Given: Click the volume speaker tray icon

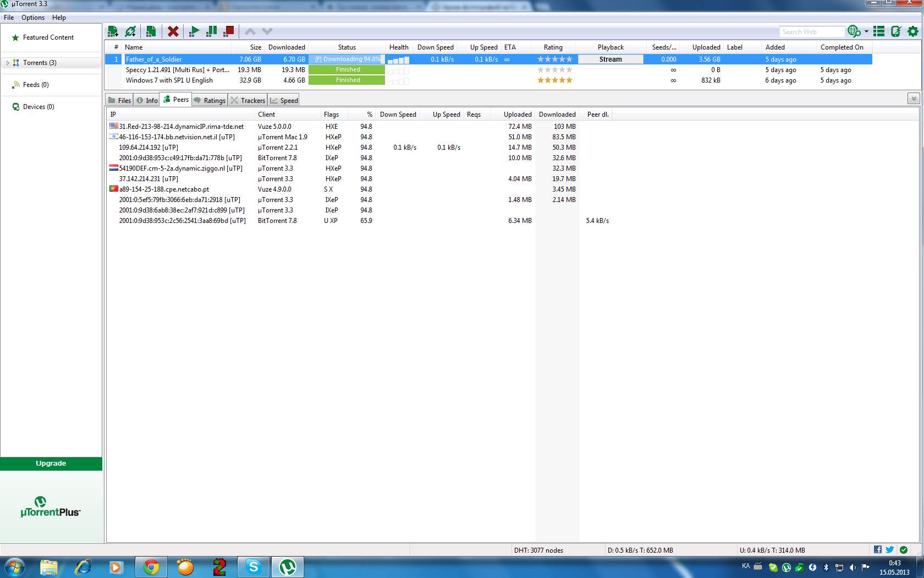Looking at the screenshot, I should tap(853, 567).
